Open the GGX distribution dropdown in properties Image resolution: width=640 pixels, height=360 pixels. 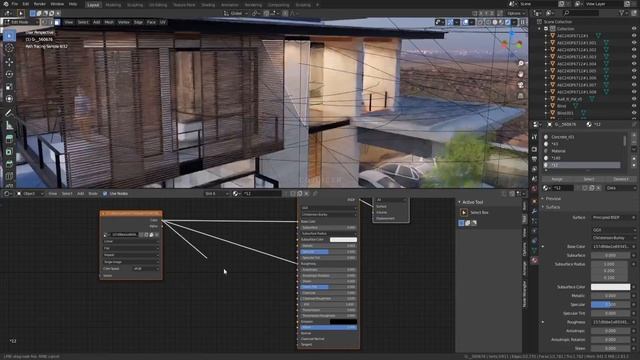point(613,230)
